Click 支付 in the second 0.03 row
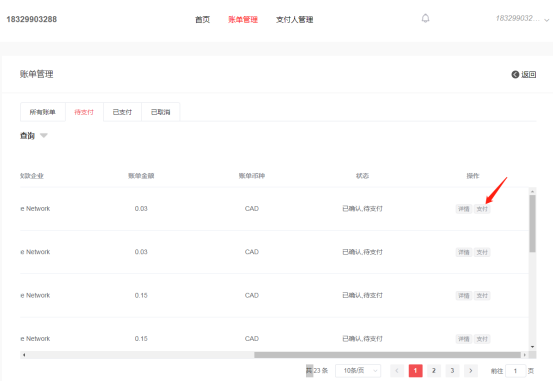This screenshot has width=554, height=381. pyautogui.click(x=482, y=252)
